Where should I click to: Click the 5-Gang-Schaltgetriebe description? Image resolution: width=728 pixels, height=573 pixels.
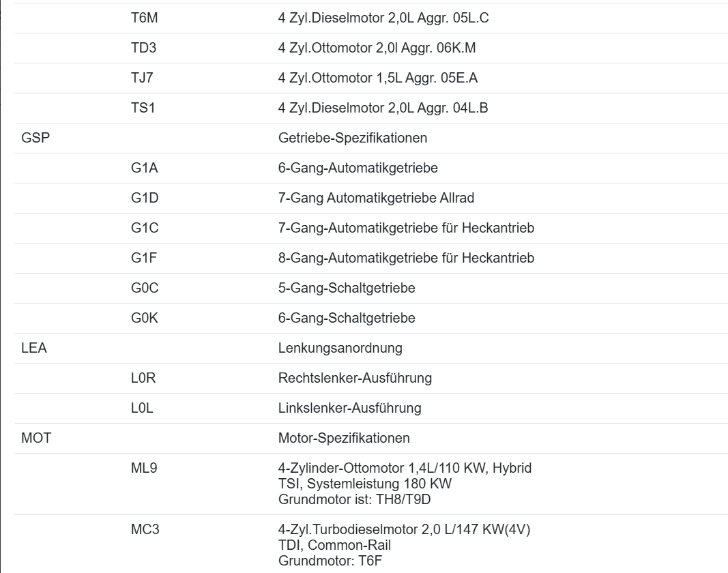coord(347,289)
